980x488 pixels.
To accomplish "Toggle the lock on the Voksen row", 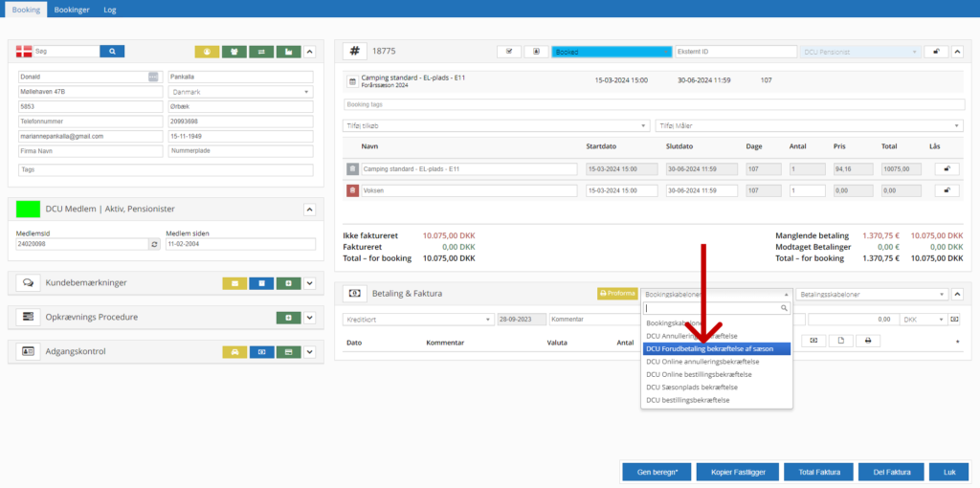I will tap(947, 190).
